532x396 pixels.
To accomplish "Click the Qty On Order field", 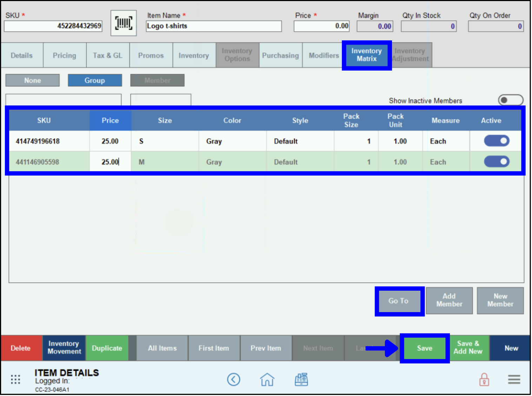I will point(496,26).
